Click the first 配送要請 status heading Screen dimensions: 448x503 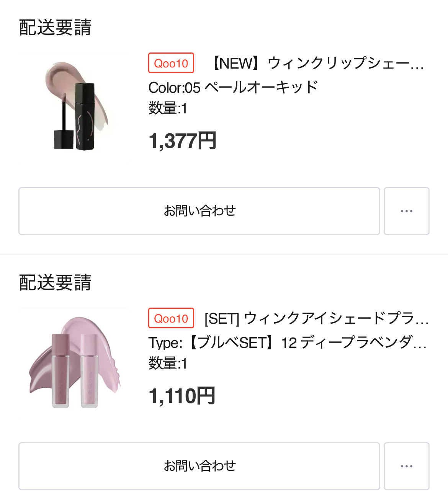pos(55,28)
